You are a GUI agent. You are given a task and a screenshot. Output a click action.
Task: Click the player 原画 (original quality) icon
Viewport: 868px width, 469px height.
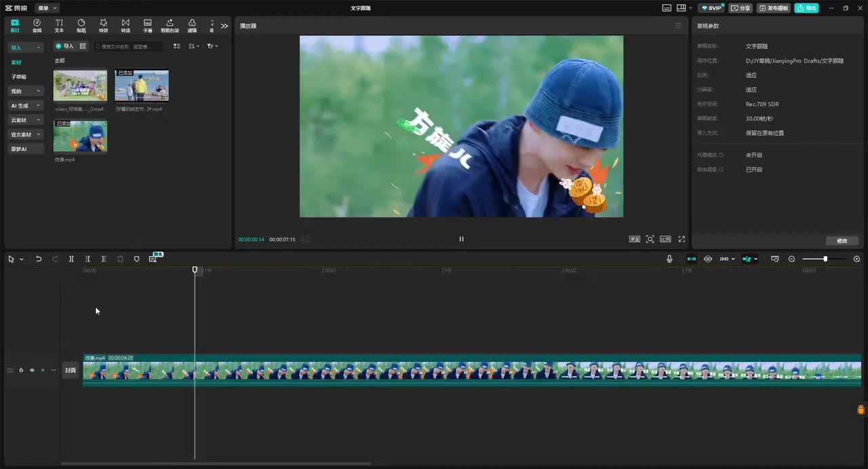(x=635, y=239)
